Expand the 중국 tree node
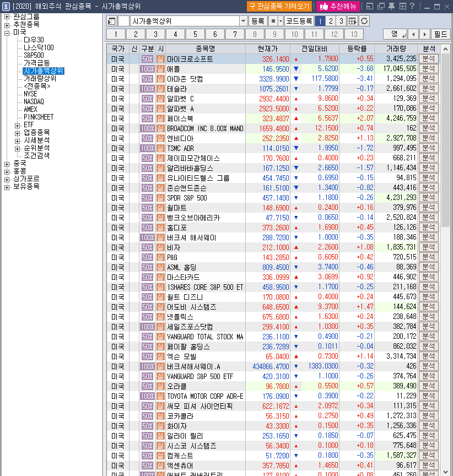The height and width of the screenshot is (476, 453). click(x=7, y=164)
